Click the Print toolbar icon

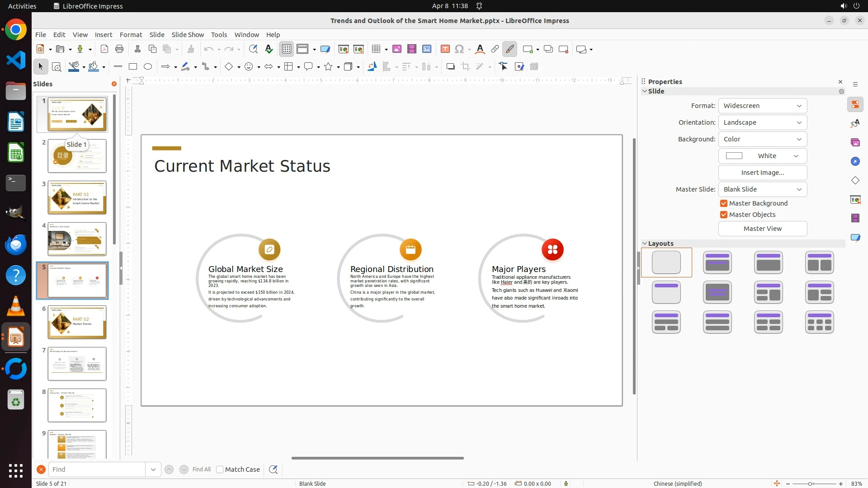(119, 49)
